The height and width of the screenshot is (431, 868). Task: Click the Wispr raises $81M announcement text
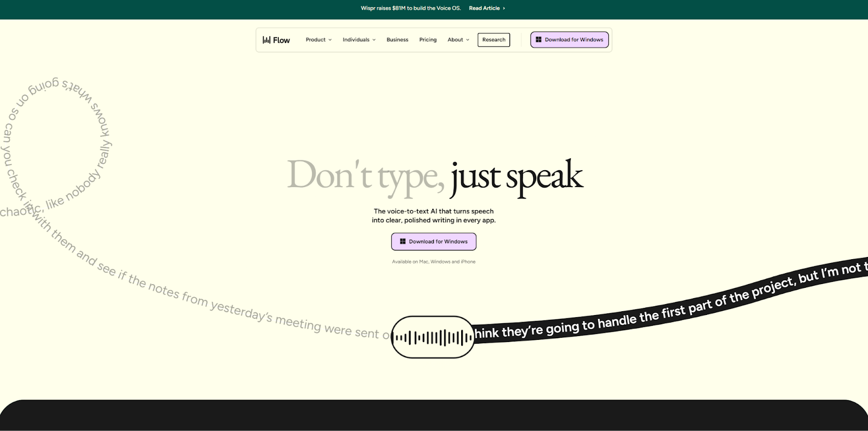(410, 8)
